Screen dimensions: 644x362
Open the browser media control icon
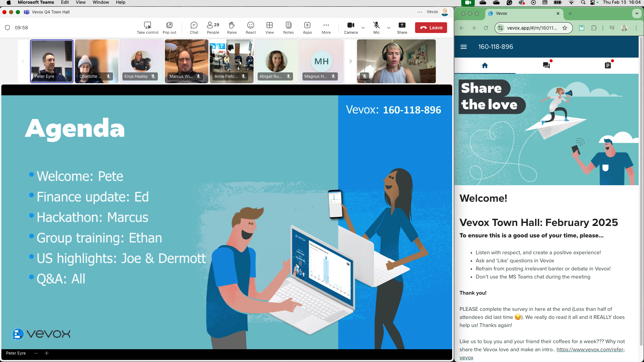pyautogui.click(x=612, y=28)
